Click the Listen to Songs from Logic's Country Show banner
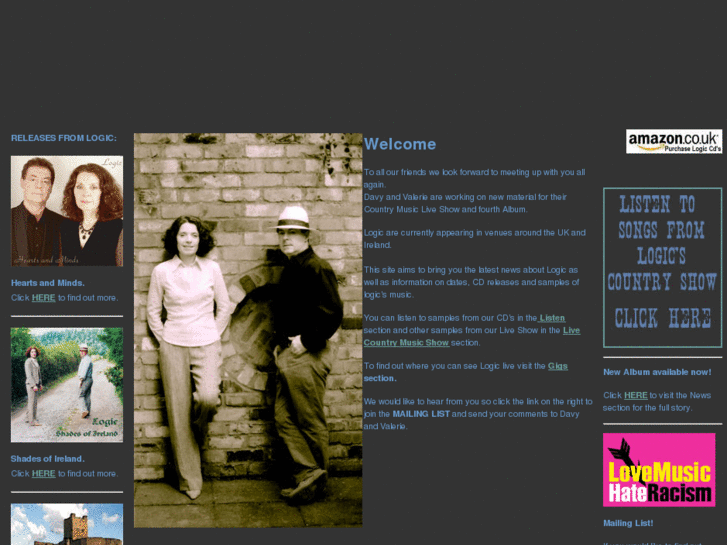The height and width of the screenshot is (545, 727). coord(662,268)
